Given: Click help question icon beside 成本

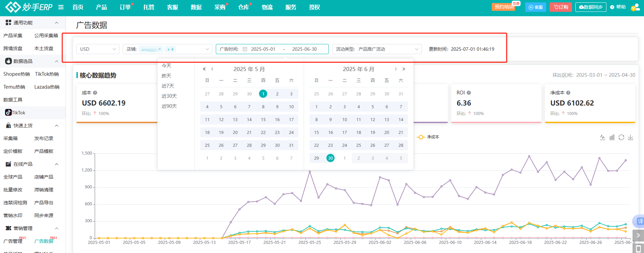Looking at the screenshot, I should coord(95,93).
